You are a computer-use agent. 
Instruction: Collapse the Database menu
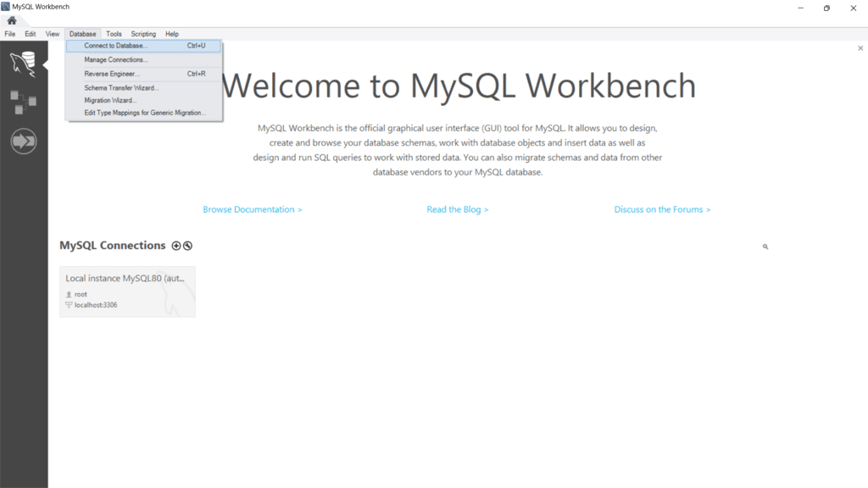click(82, 34)
